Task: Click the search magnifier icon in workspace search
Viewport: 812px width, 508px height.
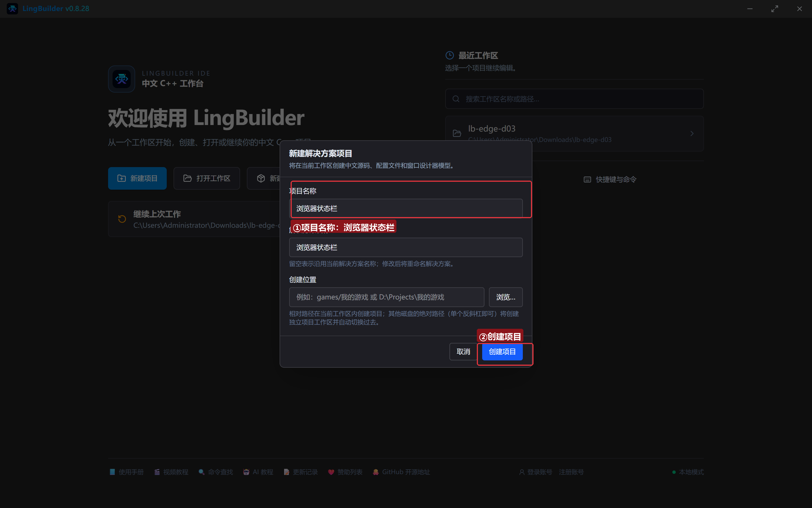Action: [456, 99]
